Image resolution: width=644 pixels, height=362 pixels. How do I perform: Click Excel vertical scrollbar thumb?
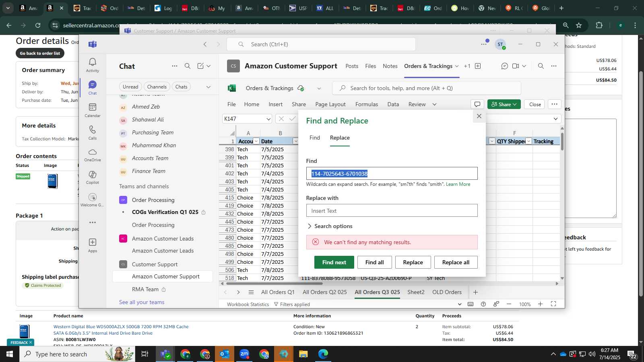(562, 141)
